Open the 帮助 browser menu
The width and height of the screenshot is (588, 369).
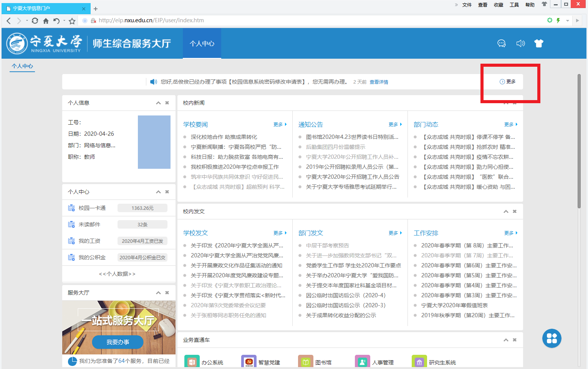point(530,5)
